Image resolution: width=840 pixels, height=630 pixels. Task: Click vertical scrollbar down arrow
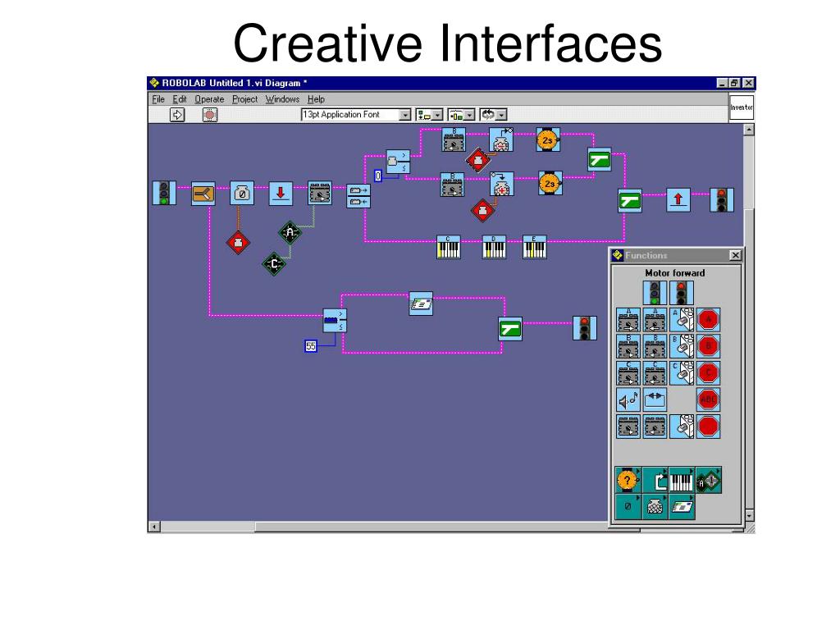pos(749,516)
